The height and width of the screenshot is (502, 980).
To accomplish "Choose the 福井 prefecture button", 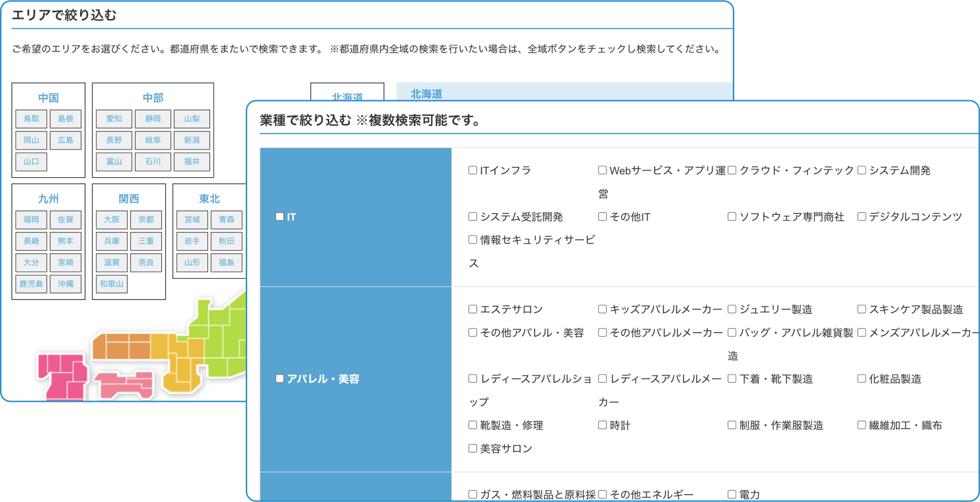I will pos(192,162).
